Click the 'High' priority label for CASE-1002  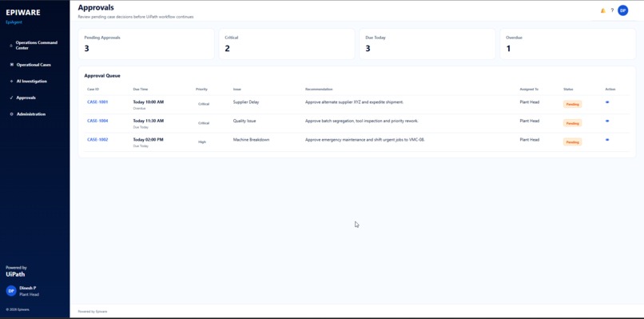point(202,142)
